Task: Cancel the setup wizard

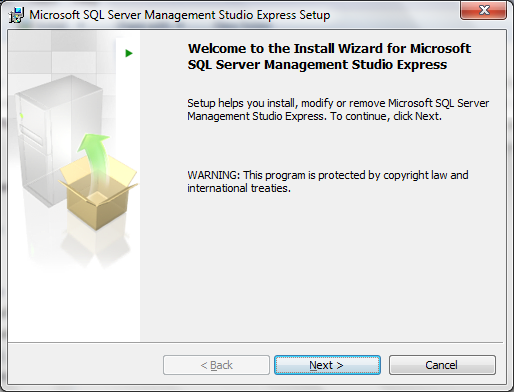Action: [x=442, y=365]
